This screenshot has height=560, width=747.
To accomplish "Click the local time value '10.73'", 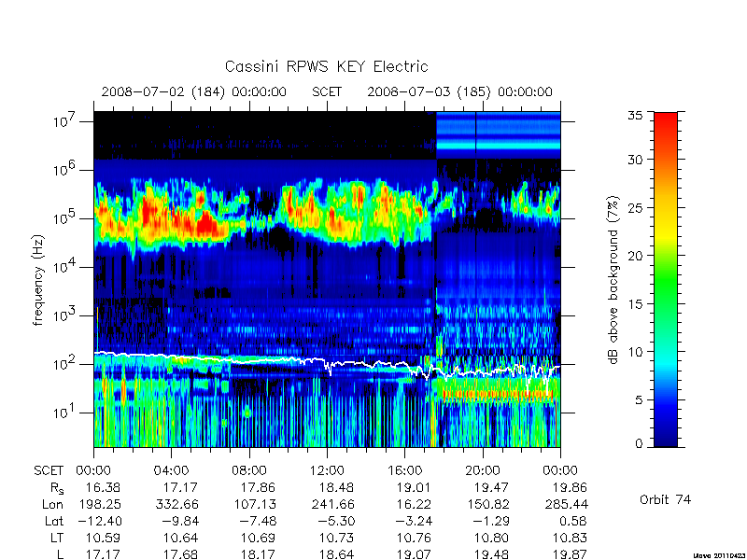I will pos(336,538).
